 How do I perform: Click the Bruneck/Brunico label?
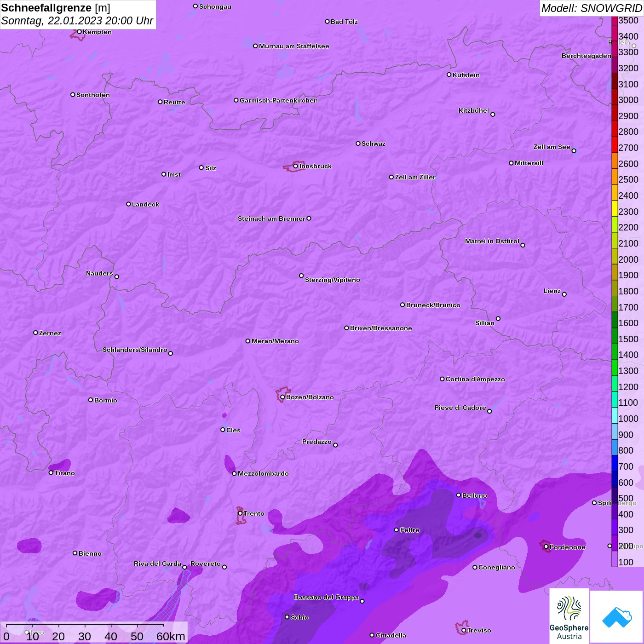click(x=433, y=305)
